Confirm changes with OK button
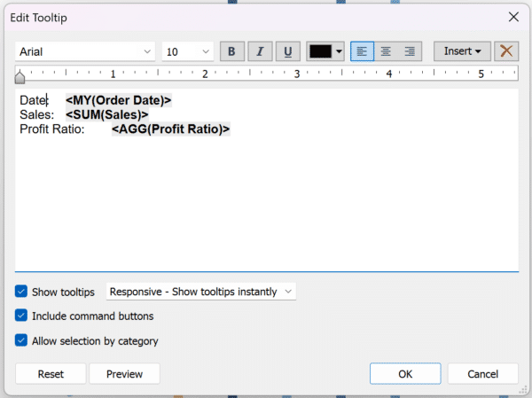Viewport: 532px width, 398px height. click(x=405, y=374)
